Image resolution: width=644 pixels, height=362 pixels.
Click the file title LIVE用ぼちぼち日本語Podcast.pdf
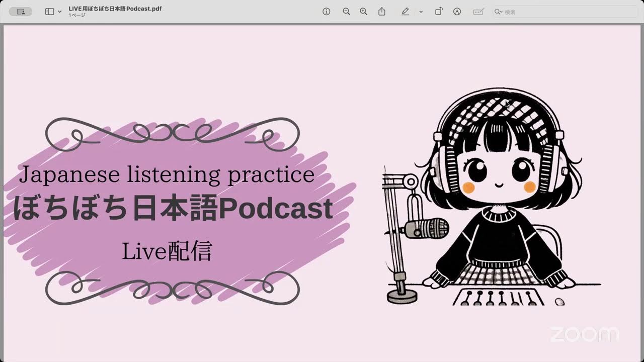click(115, 9)
